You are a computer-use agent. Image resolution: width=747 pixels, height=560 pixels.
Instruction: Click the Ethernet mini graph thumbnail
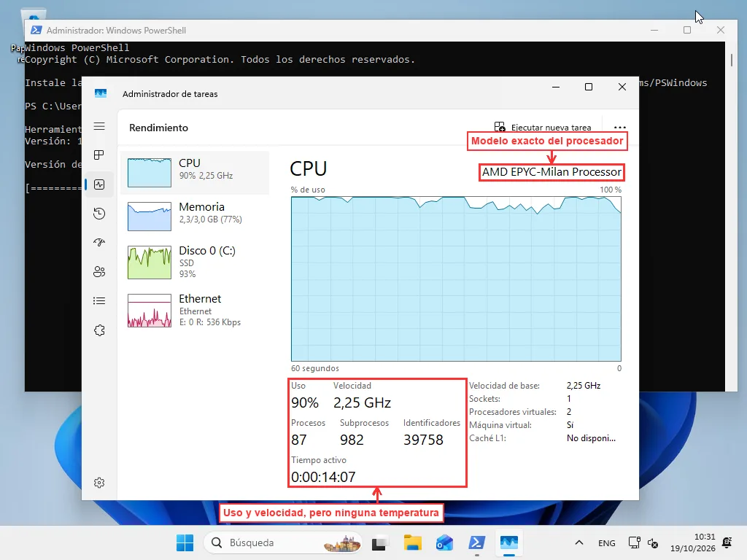tap(149, 311)
